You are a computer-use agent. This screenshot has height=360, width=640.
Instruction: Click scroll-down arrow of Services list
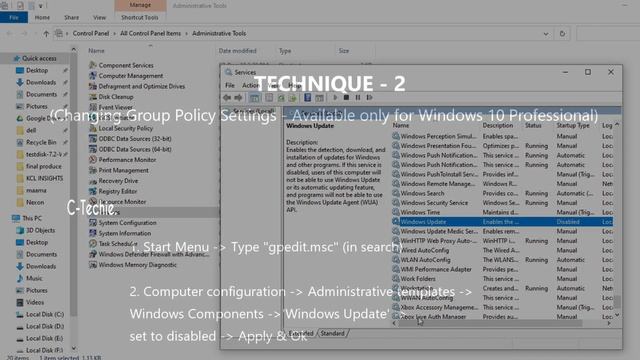tap(617, 315)
